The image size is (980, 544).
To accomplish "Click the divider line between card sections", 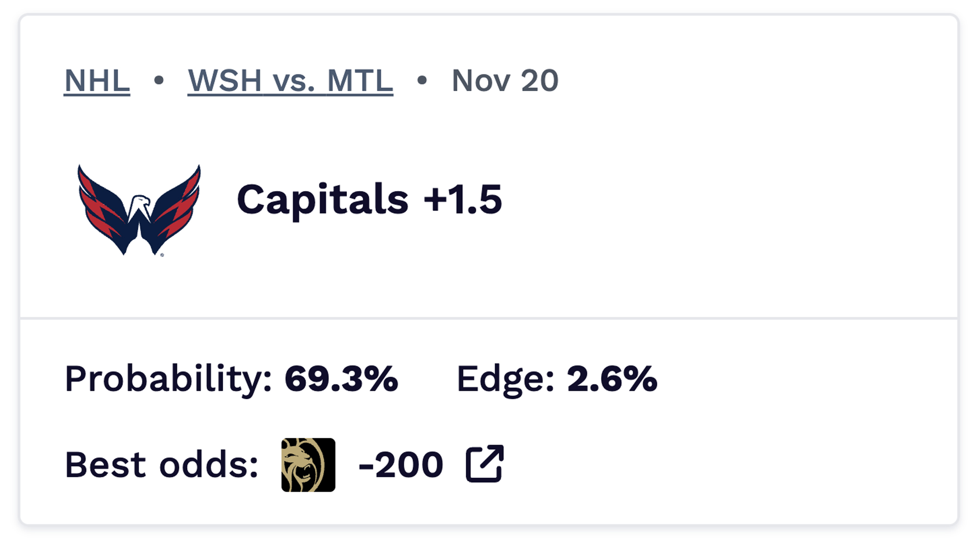I will (490, 318).
